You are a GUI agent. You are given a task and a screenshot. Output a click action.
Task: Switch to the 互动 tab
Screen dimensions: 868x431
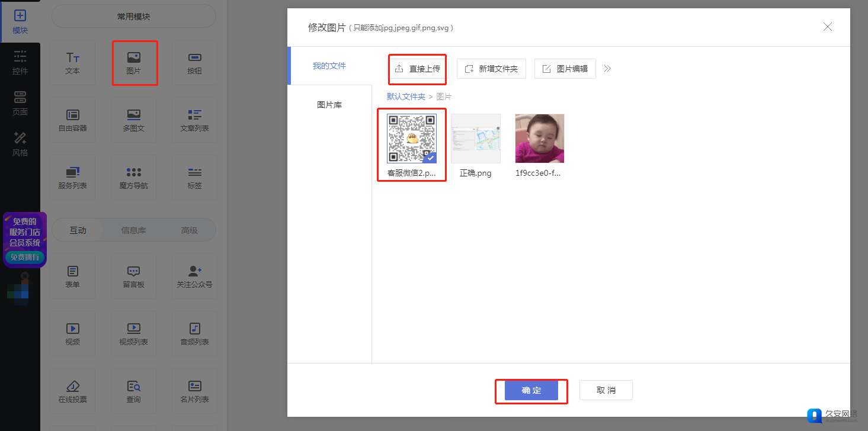[78, 230]
